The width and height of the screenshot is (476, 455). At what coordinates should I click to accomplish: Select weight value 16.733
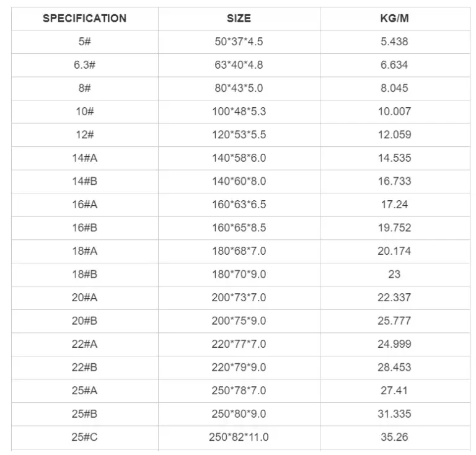394,181
